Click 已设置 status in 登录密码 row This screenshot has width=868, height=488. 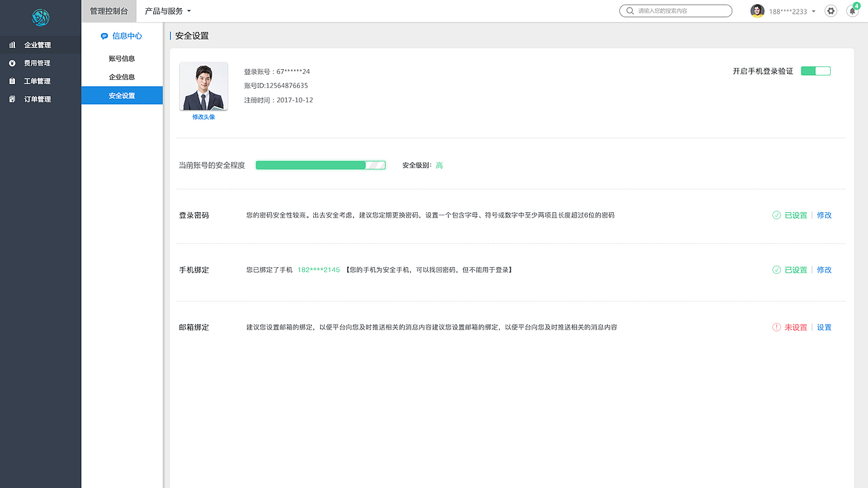point(796,215)
